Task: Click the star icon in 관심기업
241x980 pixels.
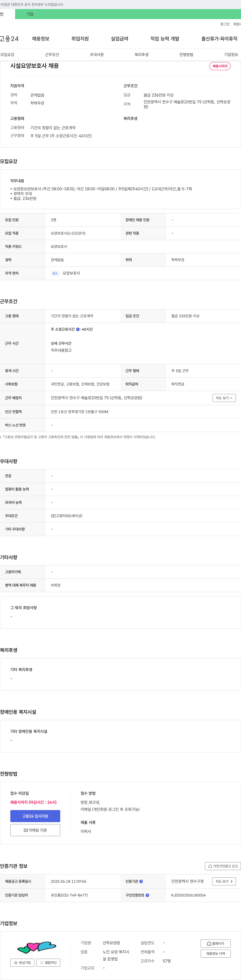Action: tap(16, 963)
